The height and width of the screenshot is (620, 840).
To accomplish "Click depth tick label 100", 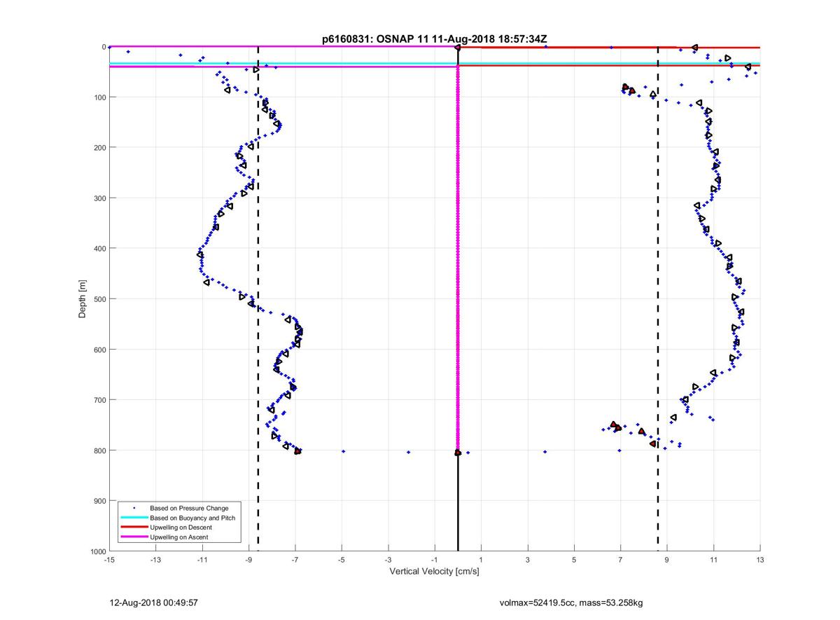I will click(99, 97).
